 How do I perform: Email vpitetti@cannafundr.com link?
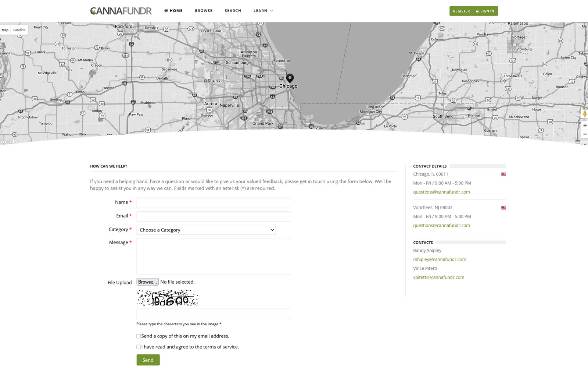[x=438, y=277]
